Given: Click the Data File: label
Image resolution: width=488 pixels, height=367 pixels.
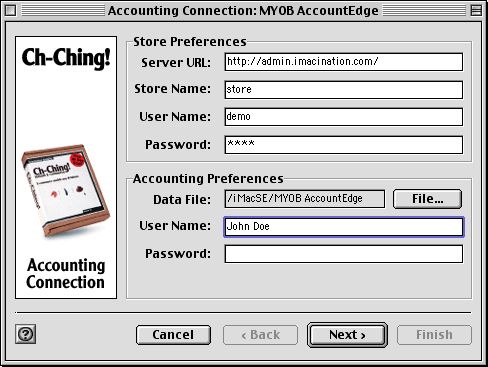Looking at the screenshot, I should click(x=182, y=199).
